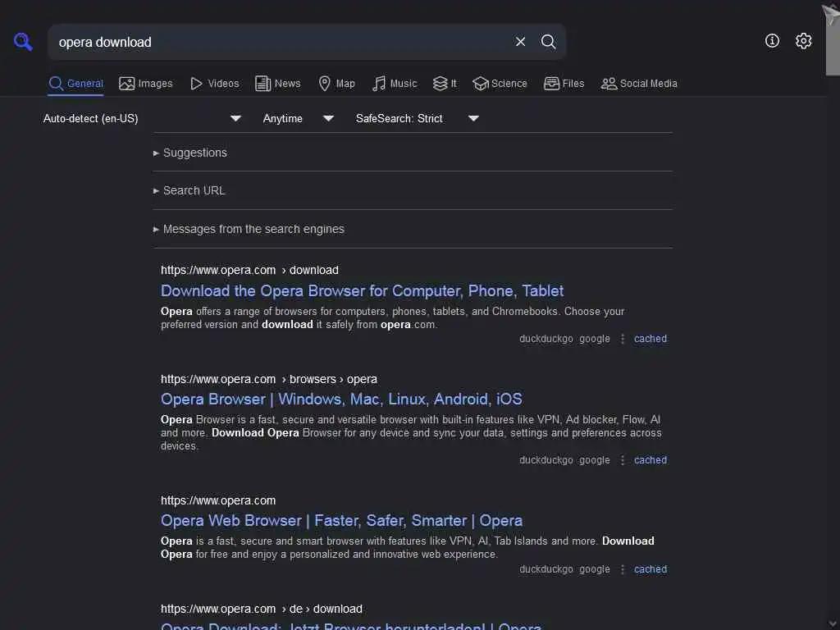The height and width of the screenshot is (630, 840).
Task: Switch to the Videos tab
Action: (x=215, y=84)
